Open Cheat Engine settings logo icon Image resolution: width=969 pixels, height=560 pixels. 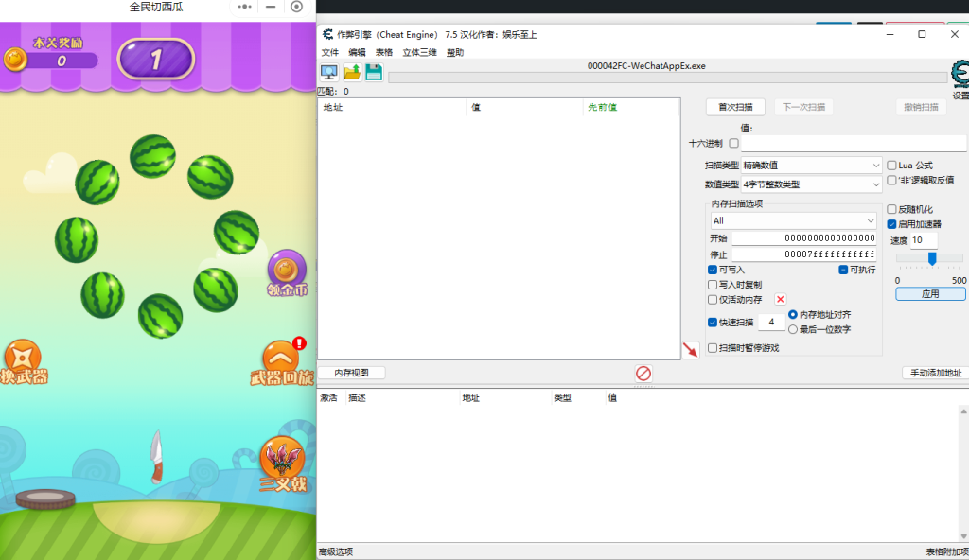(x=960, y=74)
